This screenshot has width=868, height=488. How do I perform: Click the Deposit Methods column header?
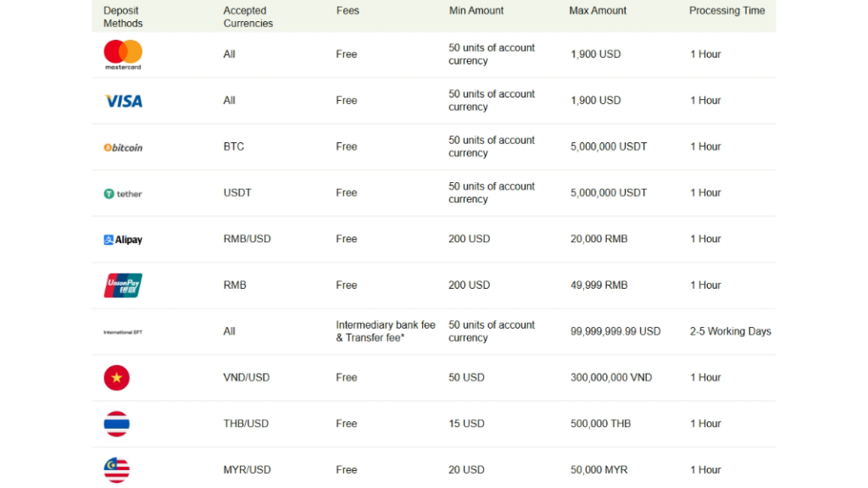point(123,17)
